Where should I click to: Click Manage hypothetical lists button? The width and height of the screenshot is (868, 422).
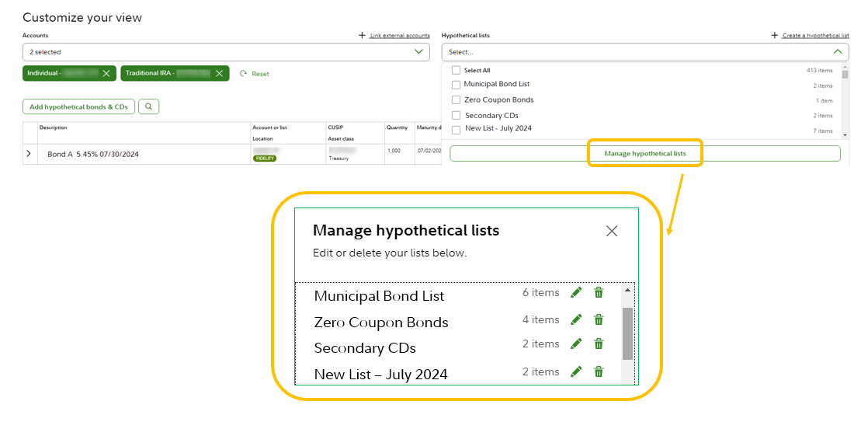coord(644,154)
